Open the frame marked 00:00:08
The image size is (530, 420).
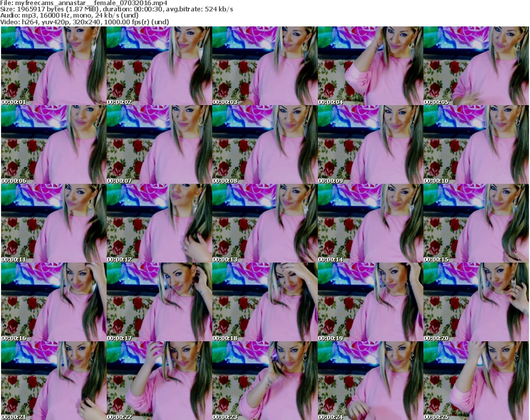point(265,144)
